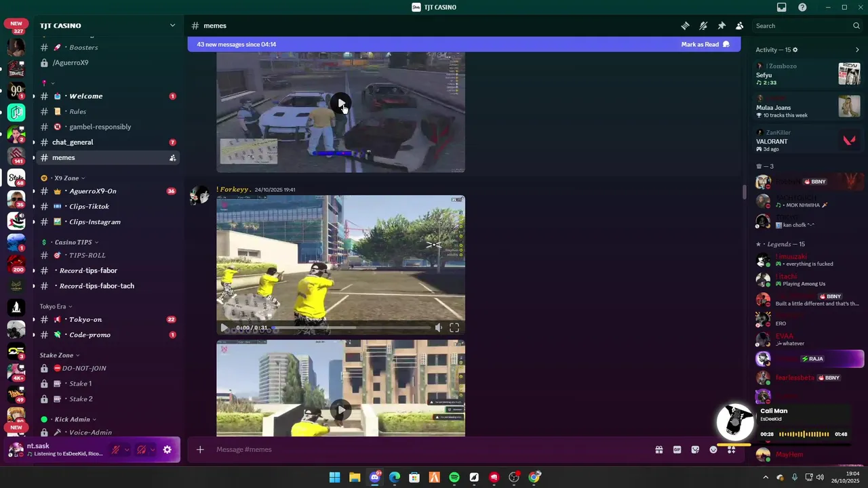
Task: Open Spotify from taskbar
Action: coord(454,478)
